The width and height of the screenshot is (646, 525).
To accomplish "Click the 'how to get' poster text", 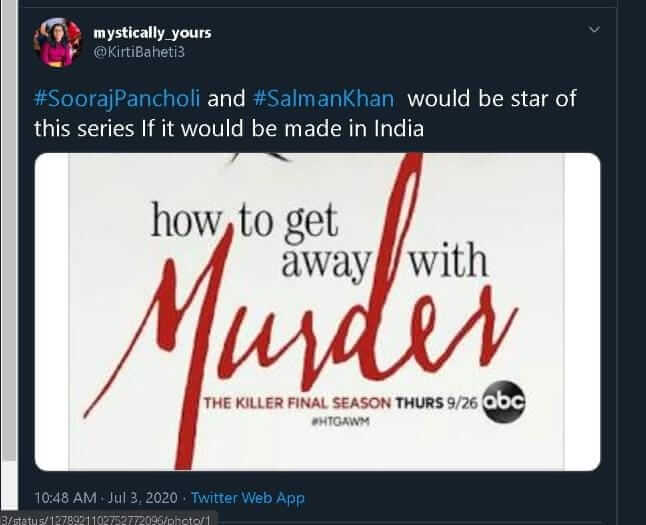I will click(244, 222).
